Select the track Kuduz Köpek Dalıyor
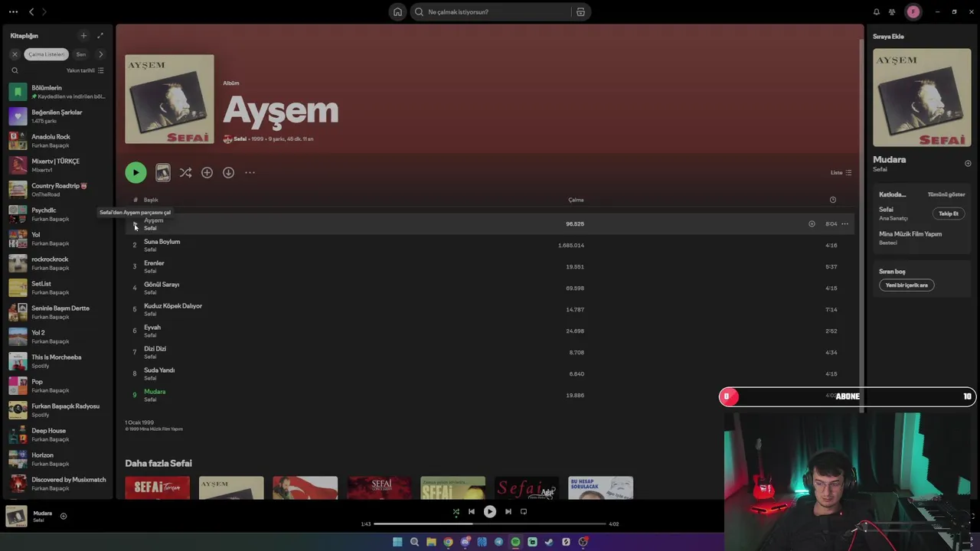The image size is (980, 551). click(x=490, y=309)
